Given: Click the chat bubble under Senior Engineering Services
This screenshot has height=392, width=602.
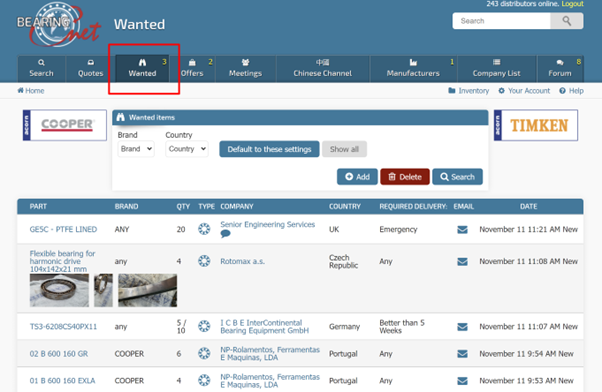Looking at the screenshot, I should [x=225, y=234].
